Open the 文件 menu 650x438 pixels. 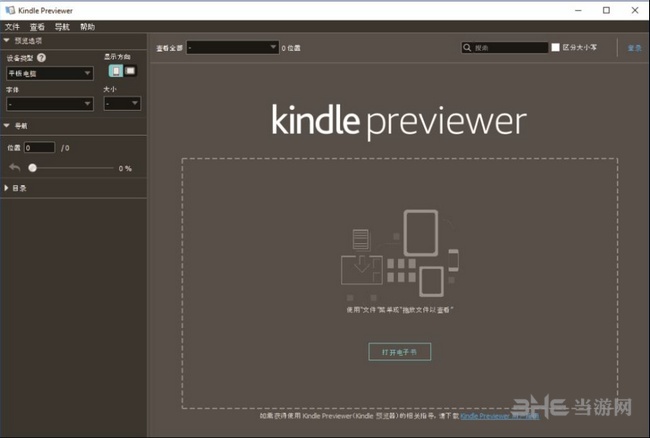[x=12, y=27]
